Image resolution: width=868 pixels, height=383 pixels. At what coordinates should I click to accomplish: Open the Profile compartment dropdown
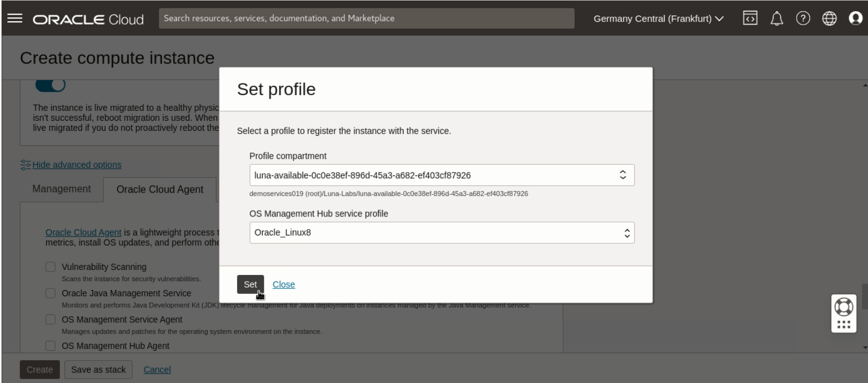[442, 175]
